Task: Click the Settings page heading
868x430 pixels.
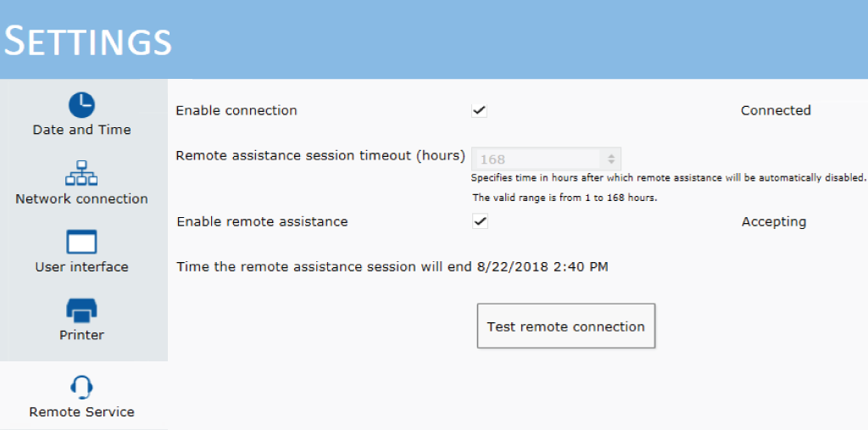Action: [x=87, y=41]
